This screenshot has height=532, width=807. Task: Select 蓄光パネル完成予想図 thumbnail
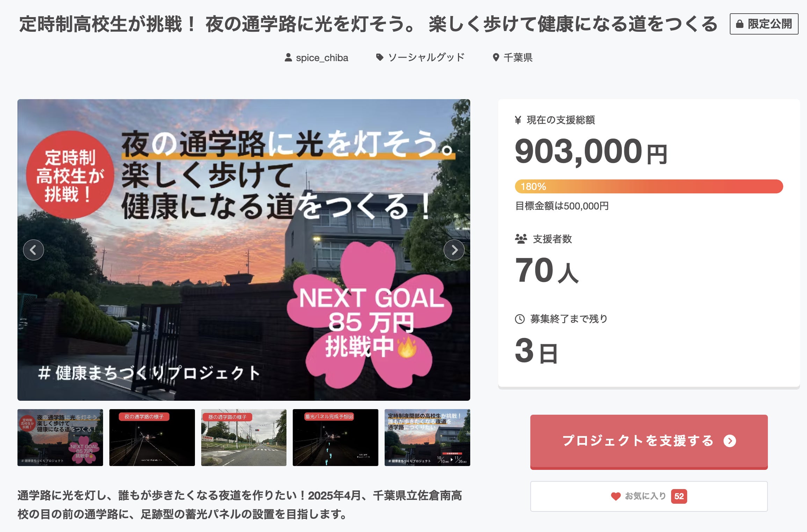pyautogui.click(x=335, y=437)
